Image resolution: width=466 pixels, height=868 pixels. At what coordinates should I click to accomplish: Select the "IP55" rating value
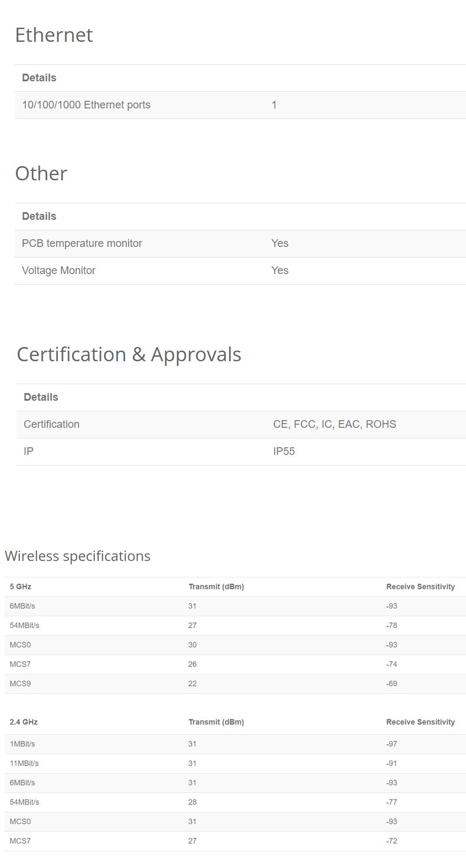tap(284, 451)
